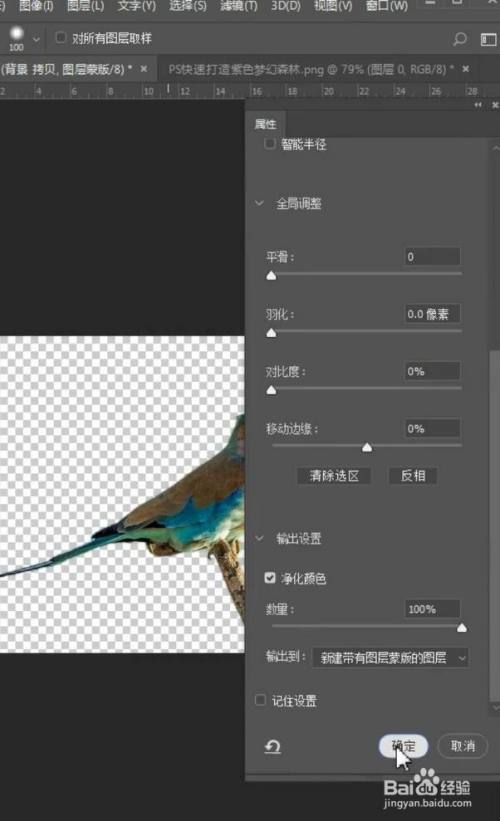The image size is (500, 821).
Task: Confirm with the 确定 button
Action: (x=403, y=746)
